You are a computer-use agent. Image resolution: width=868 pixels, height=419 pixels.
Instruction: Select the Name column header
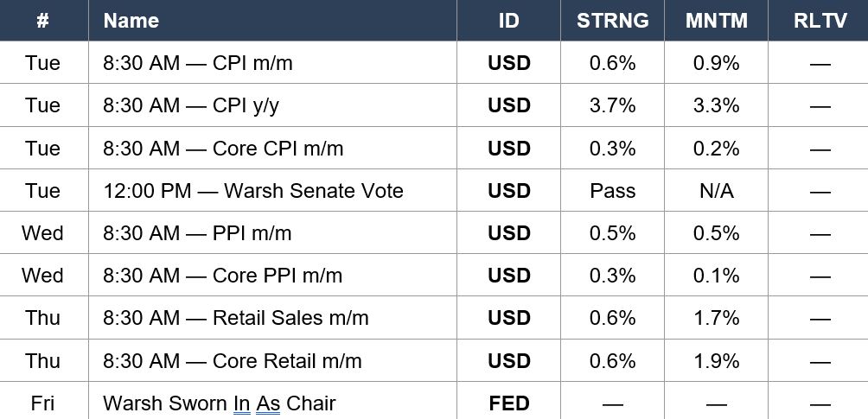[272, 21]
